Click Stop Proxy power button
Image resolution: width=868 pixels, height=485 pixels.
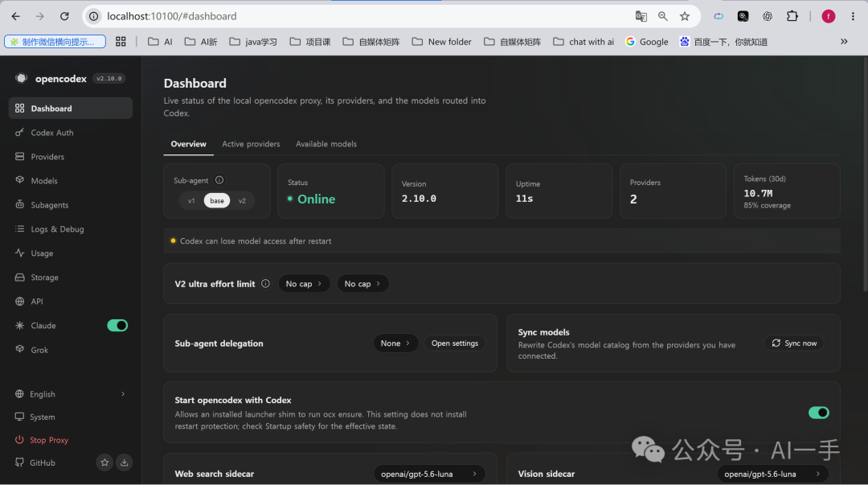(x=42, y=440)
